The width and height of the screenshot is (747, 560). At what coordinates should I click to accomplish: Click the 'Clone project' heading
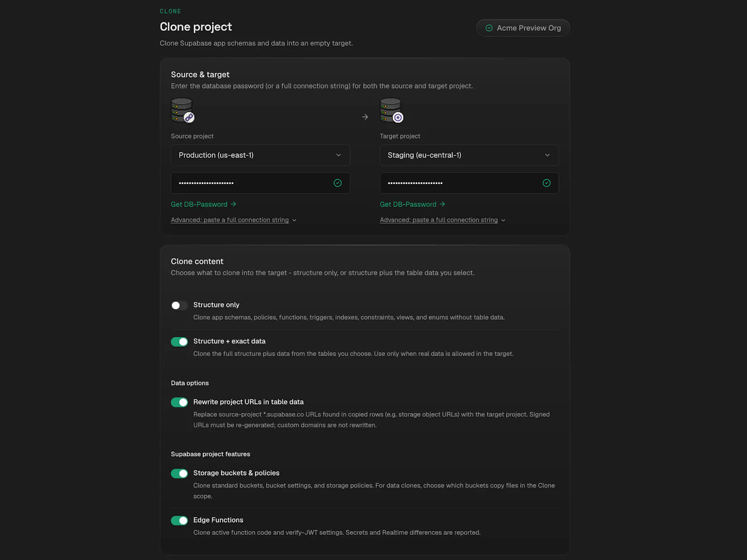(196, 27)
